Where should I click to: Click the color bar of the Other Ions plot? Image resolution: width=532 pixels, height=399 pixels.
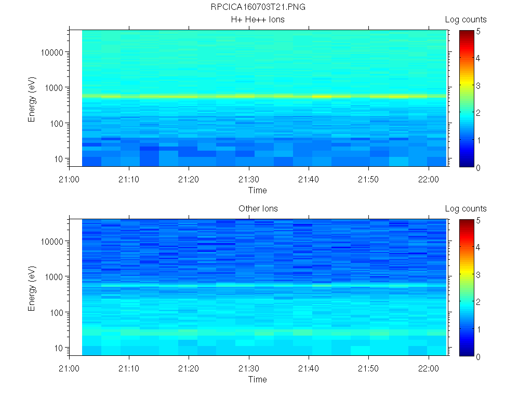pos(467,288)
